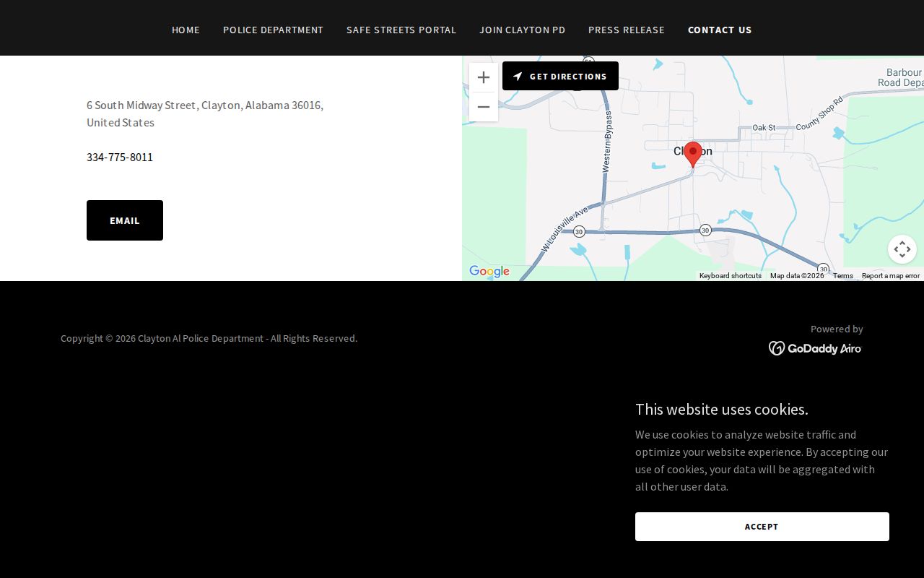Click the Google logo on the map

489,272
